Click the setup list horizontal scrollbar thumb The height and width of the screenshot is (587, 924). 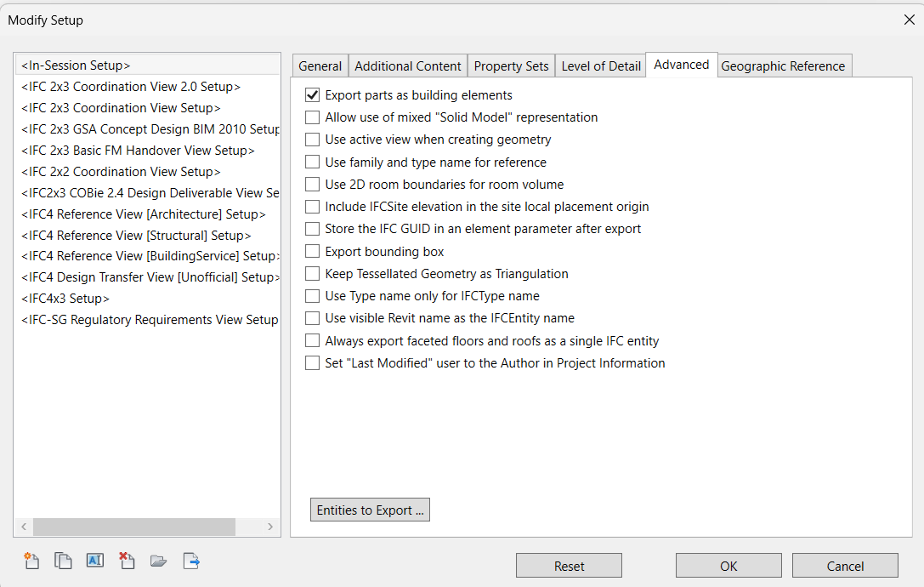pos(134,527)
